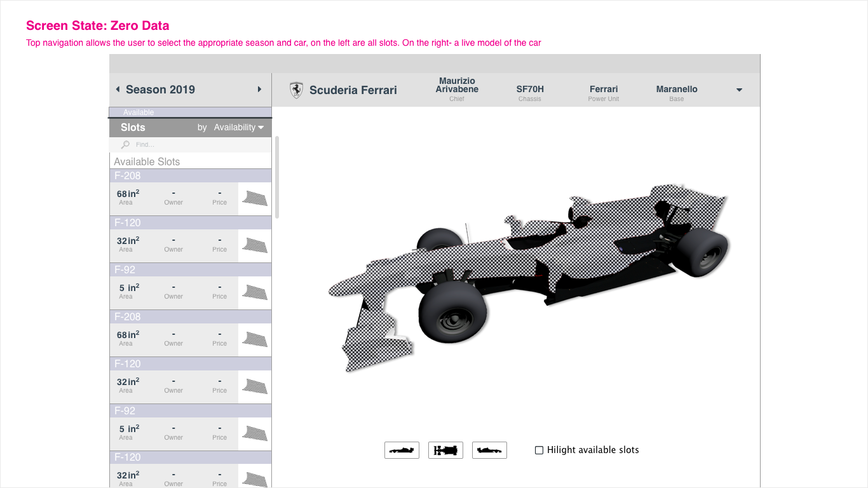The width and height of the screenshot is (868, 488).
Task: Click the 5 in² area of the first F-92
Action: (x=128, y=291)
